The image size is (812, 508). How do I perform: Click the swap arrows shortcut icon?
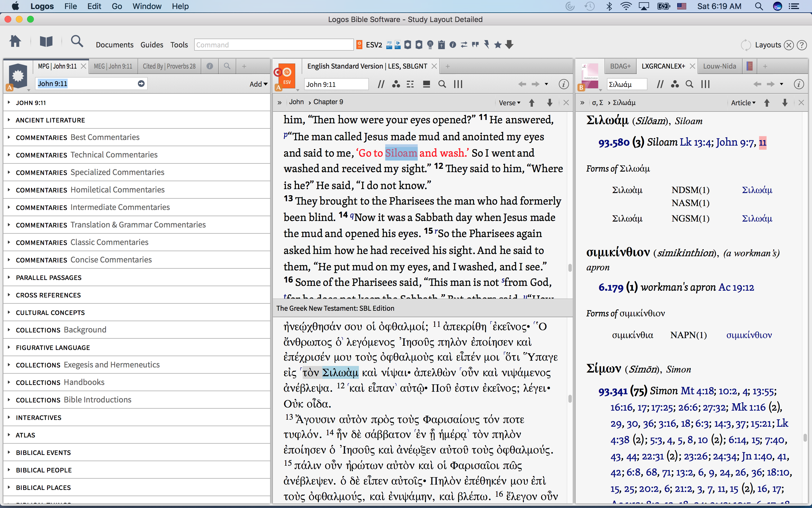click(x=464, y=45)
